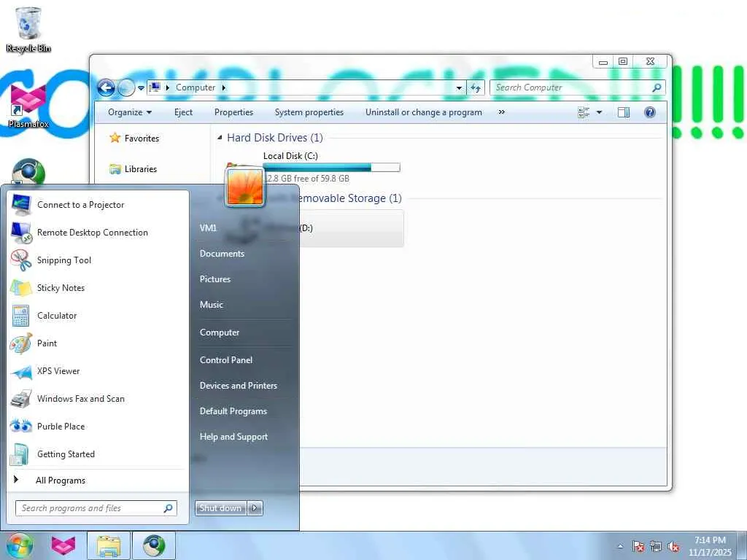747x560 pixels.
Task: Open Computer from Start menu
Action: point(220,332)
